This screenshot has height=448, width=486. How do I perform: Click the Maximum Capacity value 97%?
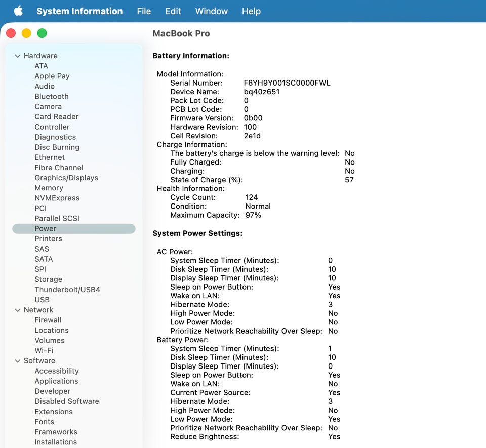[253, 215]
